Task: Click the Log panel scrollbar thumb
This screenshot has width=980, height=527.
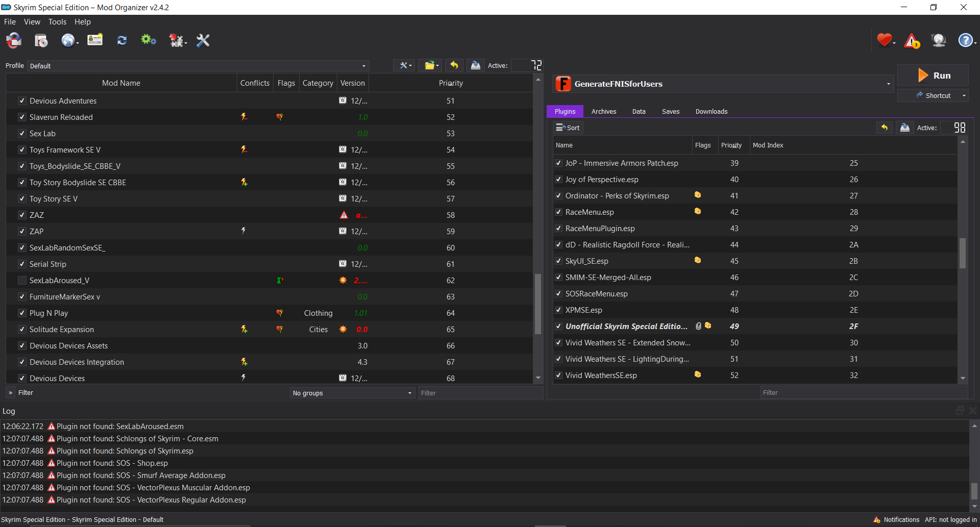Action: point(974,491)
